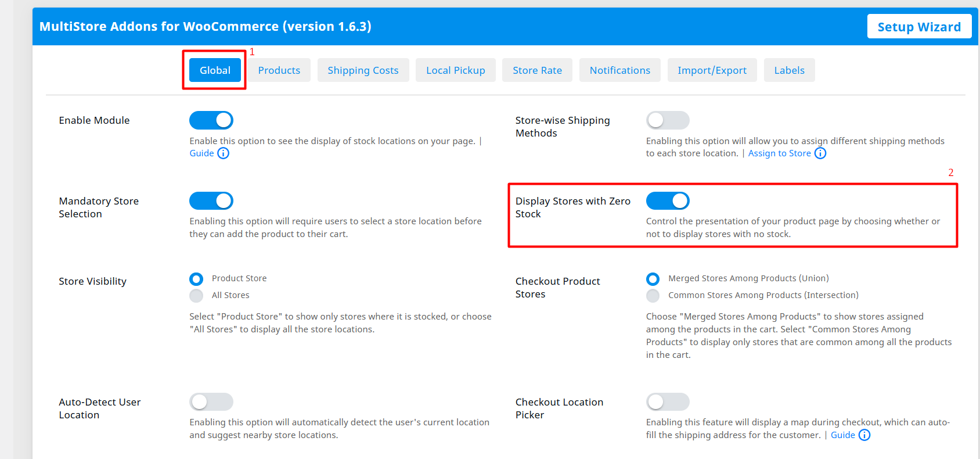Open the info icon beside Checkout Location Picker Guide
The width and height of the screenshot is (980, 459).
[864, 435]
